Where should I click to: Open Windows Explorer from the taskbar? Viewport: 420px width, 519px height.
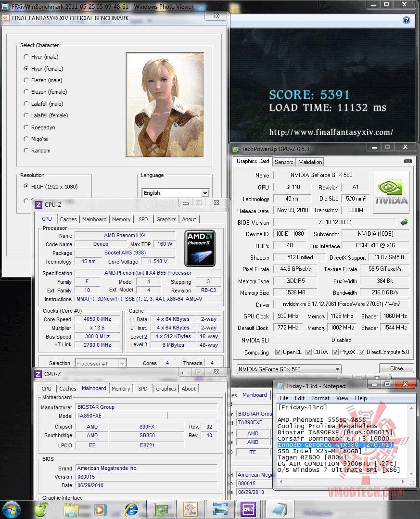click(x=71, y=510)
